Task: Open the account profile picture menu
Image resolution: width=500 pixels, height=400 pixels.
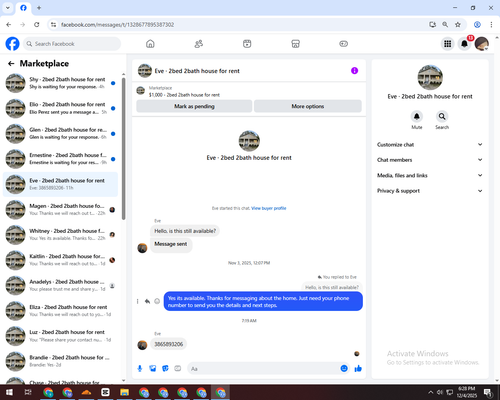Action: 482,44
